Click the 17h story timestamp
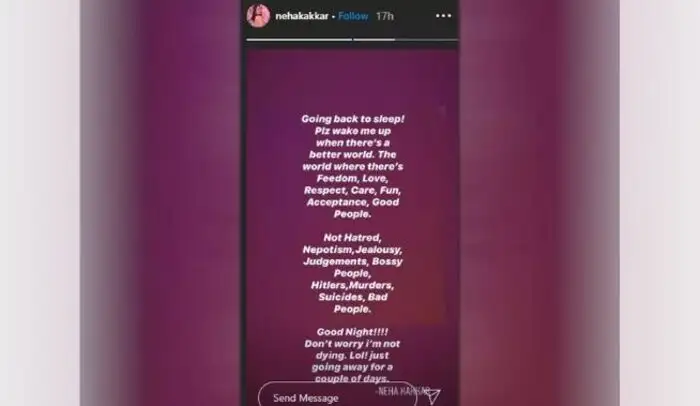This screenshot has width=700, height=406. pyautogui.click(x=385, y=16)
